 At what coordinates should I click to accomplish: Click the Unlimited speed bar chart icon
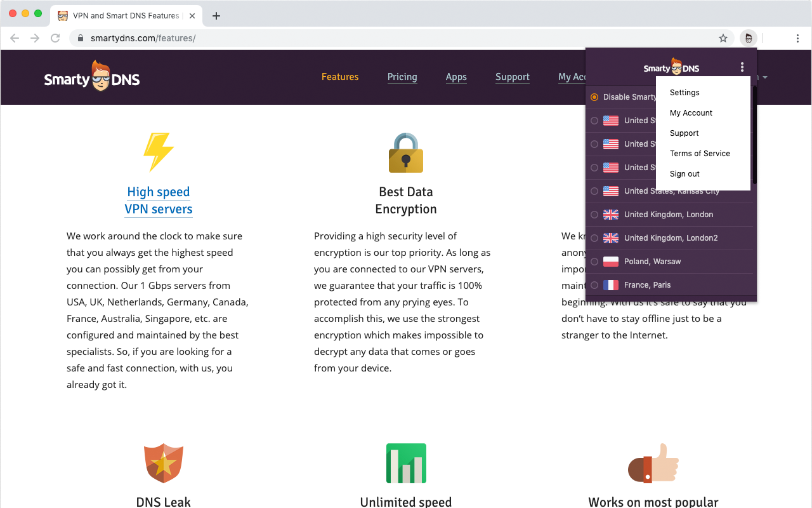tap(406, 463)
